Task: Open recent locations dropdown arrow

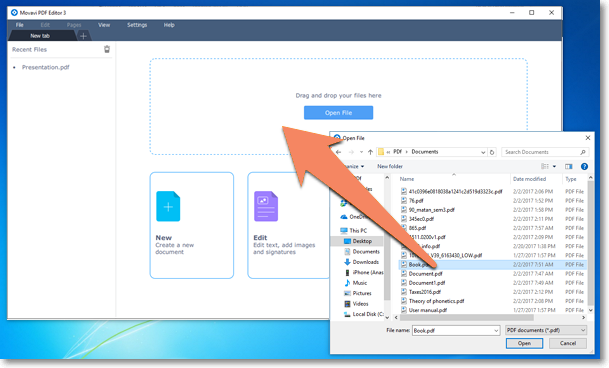Action: 361,152
